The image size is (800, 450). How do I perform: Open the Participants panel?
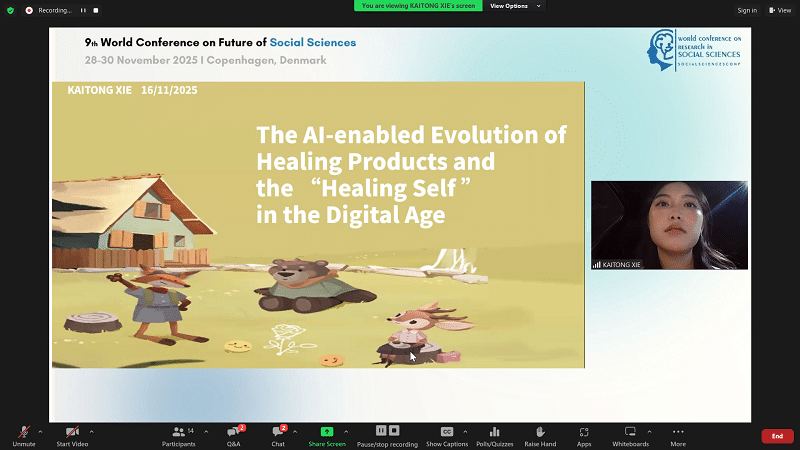[179, 433]
